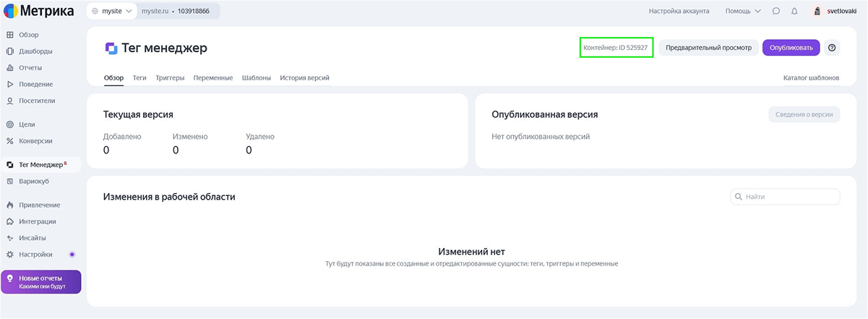The height and width of the screenshot is (319, 868).
Task: Switch to the Шаблоны tab
Action: tap(257, 77)
